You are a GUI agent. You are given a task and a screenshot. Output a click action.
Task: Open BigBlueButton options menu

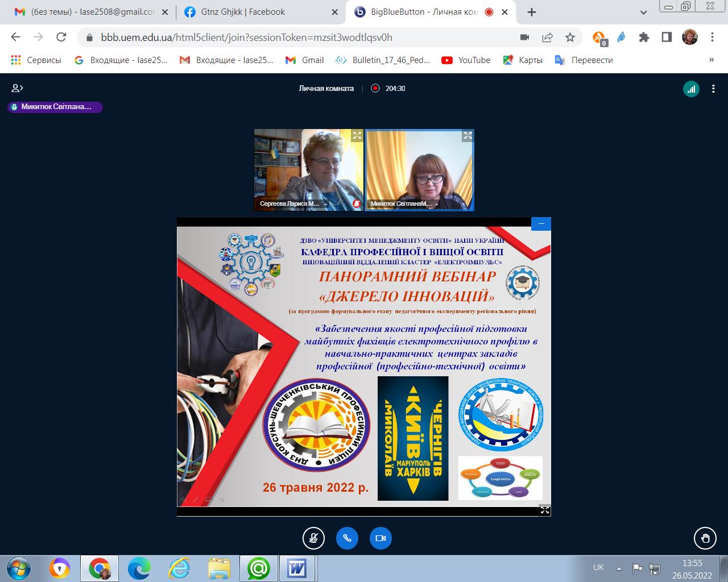tap(713, 89)
